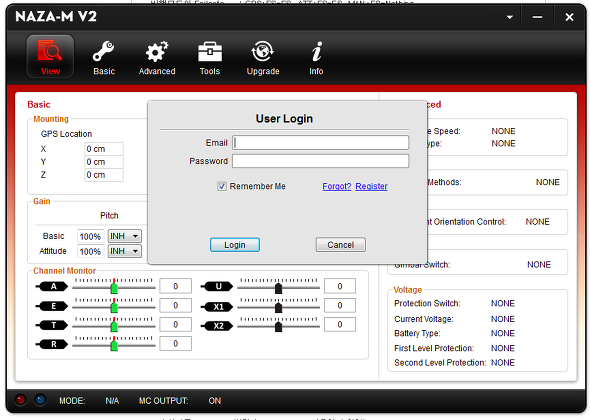The image size is (590, 420).
Task: Click the Current Voltage label
Action: (424, 319)
